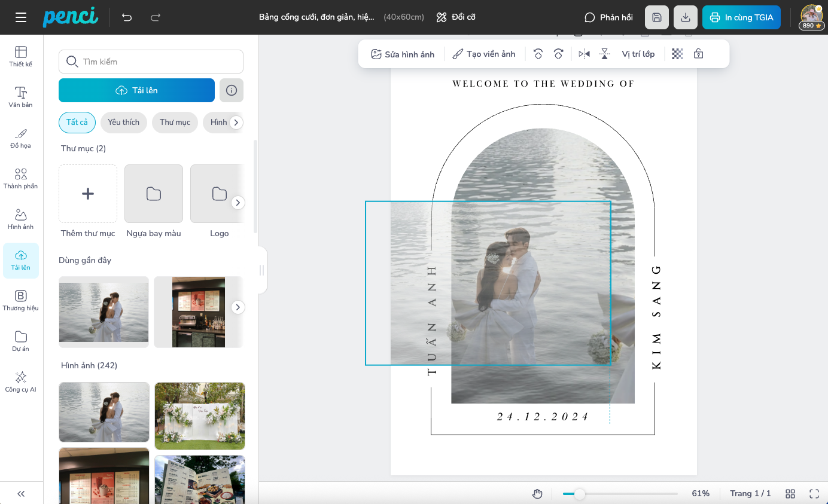Image resolution: width=828 pixels, height=504 pixels.
Task: Toggle the hand pan tool
Action: point(537,493)
